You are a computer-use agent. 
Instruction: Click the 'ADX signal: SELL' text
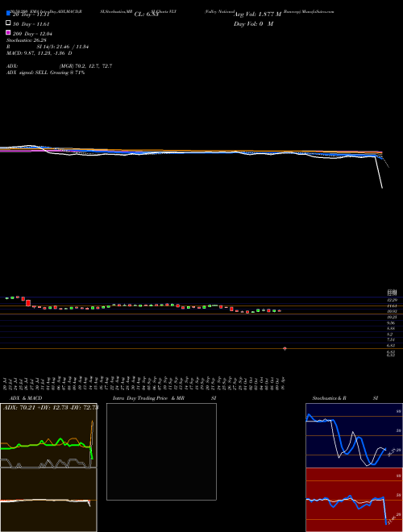point(45,73)
